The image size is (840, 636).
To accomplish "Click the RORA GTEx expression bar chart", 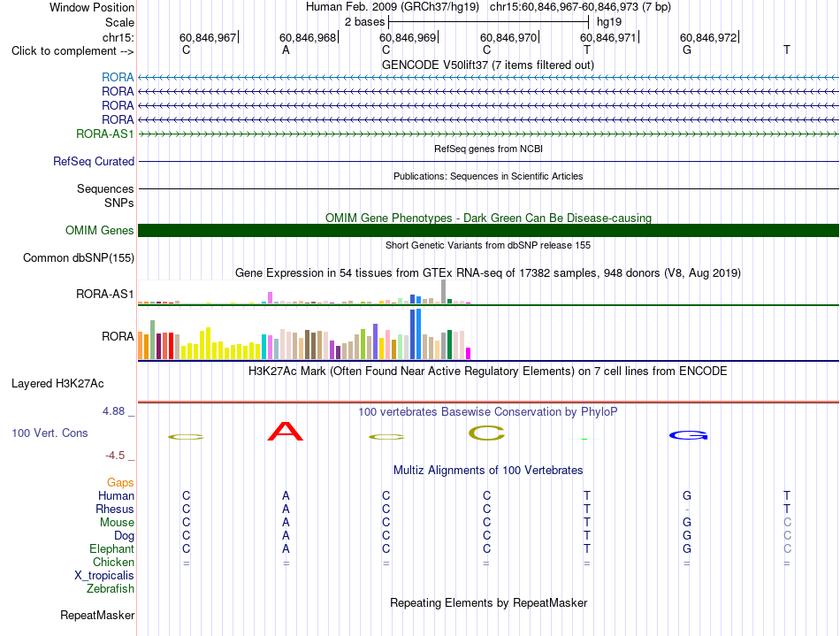I will 304,333.
